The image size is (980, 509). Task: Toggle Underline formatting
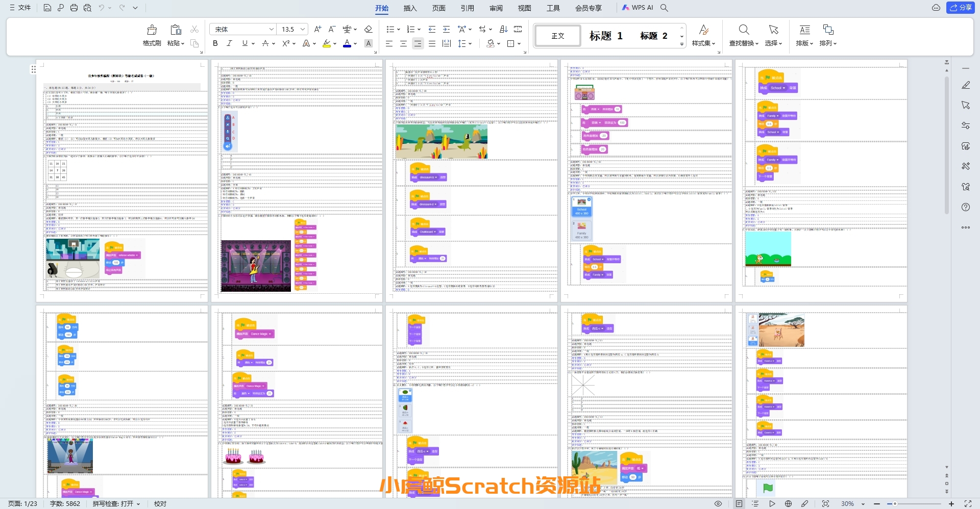pos(245,43)
